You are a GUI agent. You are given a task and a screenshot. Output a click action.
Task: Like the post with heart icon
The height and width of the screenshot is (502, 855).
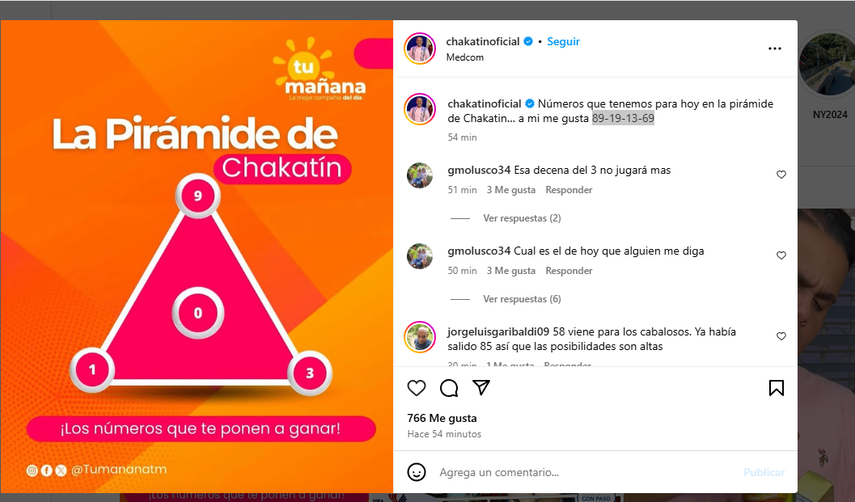[x=417, y=388]
